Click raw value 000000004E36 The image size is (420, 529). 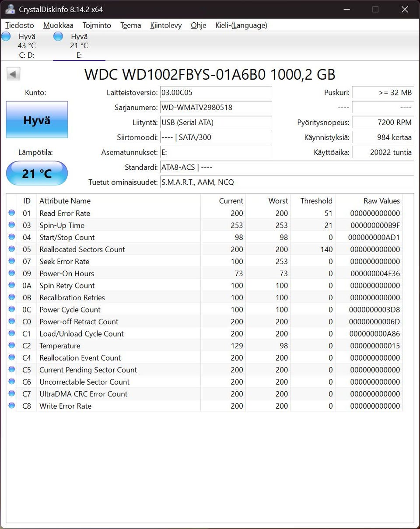375,273
